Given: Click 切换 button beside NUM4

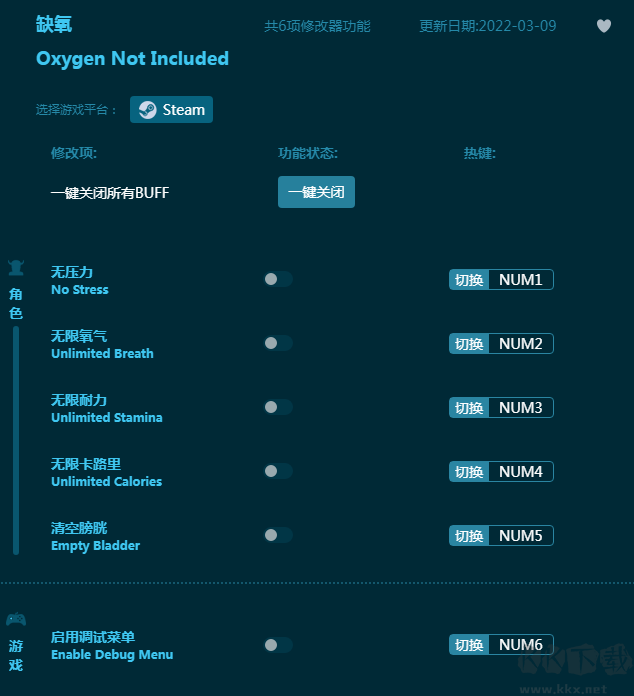Looking at the screenshot, I should tap(469, 471).
